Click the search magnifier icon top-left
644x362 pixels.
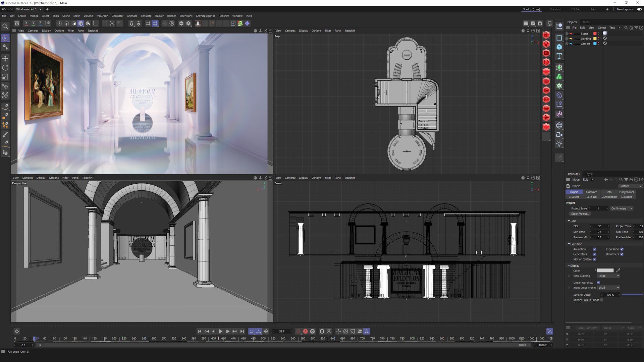[x=5, y=26]
